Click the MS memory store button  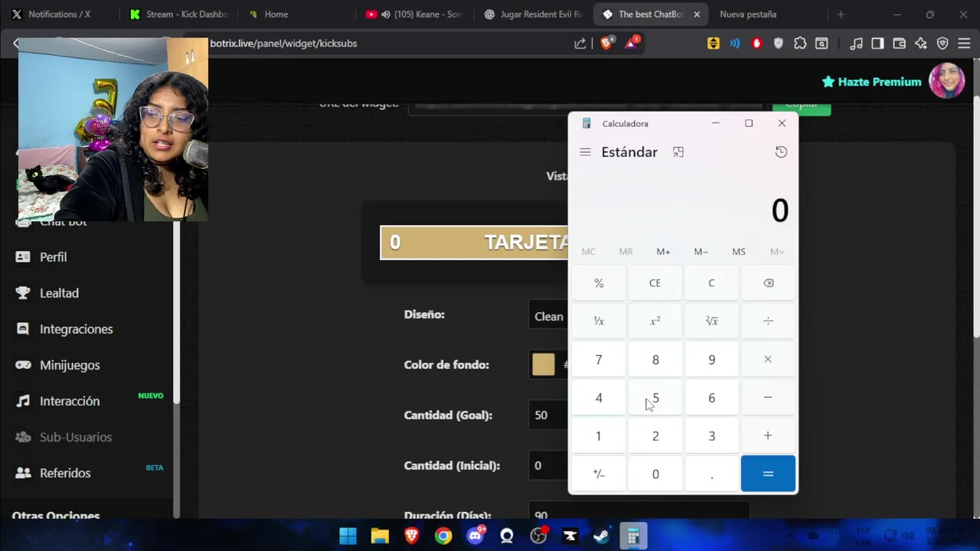738,252
